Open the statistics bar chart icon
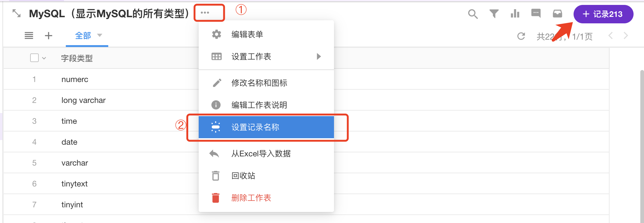This screenshot has width=644, height=223. [515, 14]
